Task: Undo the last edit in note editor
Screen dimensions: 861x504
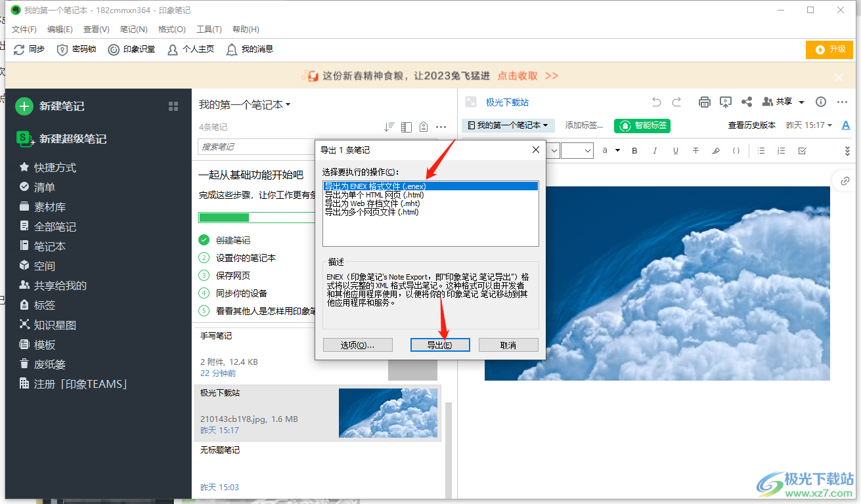Action: [x=656, y=102]
